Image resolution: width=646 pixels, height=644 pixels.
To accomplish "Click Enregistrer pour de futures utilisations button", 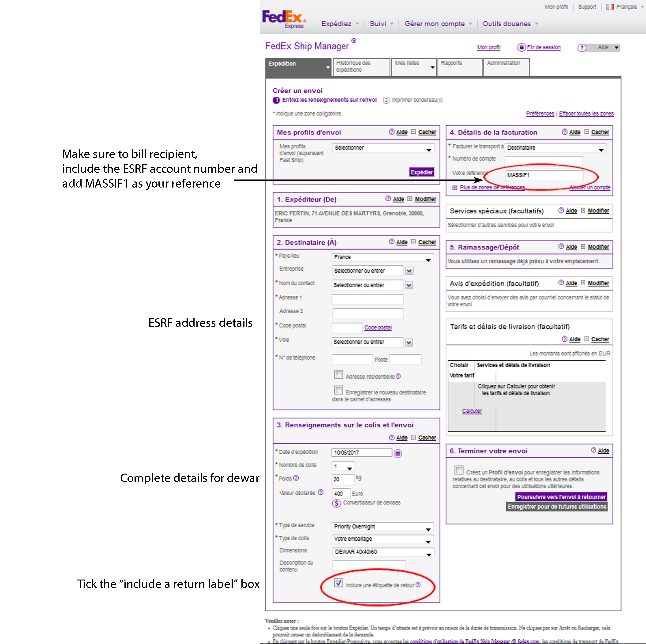I will [x=556, y=507].
